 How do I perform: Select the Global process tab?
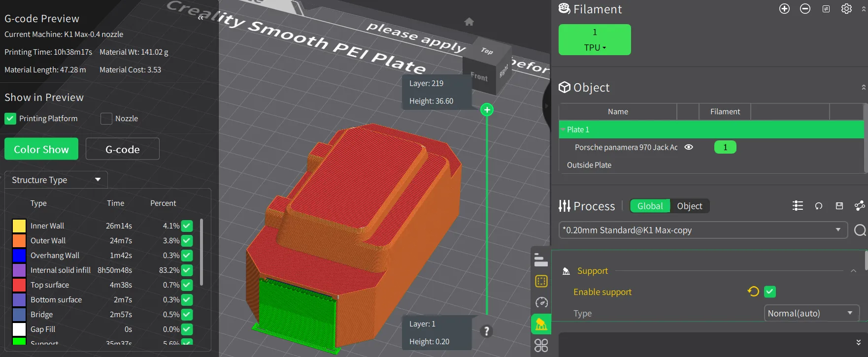tap(650, 206)
